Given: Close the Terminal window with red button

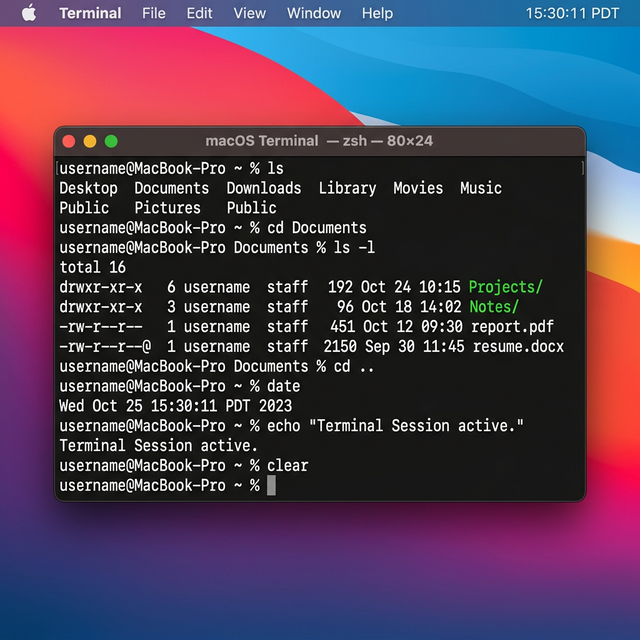Looking at the screenshot, I should pyautogui.click(x=69, y=141).
